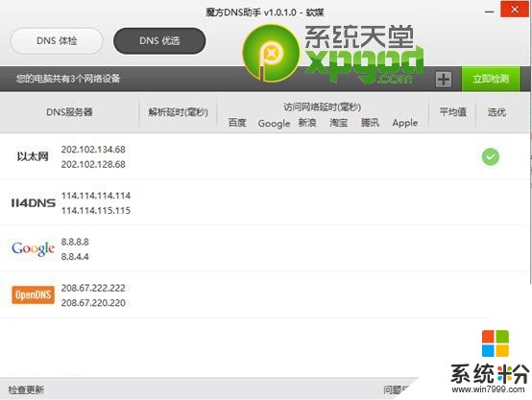
Task: Click the 新浪 sub-column header
Action: point(307,123)
